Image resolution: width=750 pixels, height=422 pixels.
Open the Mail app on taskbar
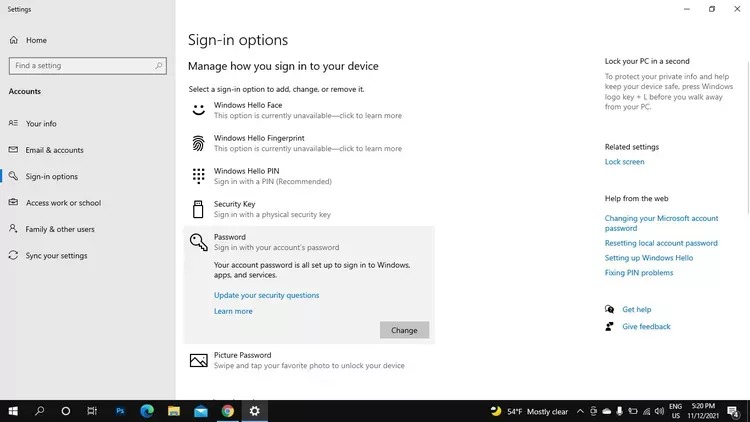click(201, 411)
